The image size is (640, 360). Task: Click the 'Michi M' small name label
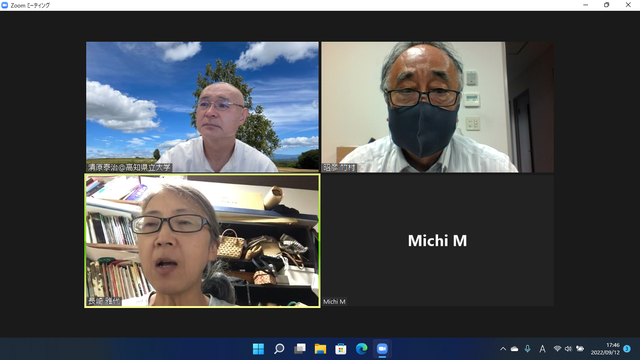coord(334,302)
